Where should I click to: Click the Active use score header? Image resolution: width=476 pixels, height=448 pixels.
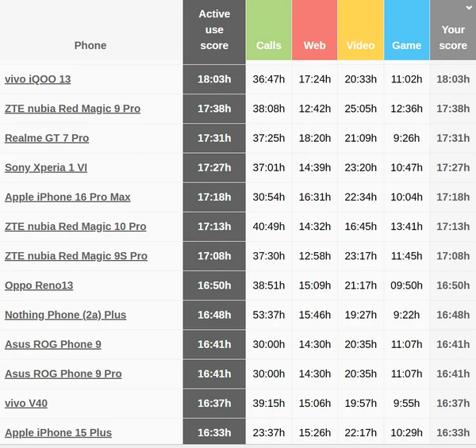tap(214, 30)
